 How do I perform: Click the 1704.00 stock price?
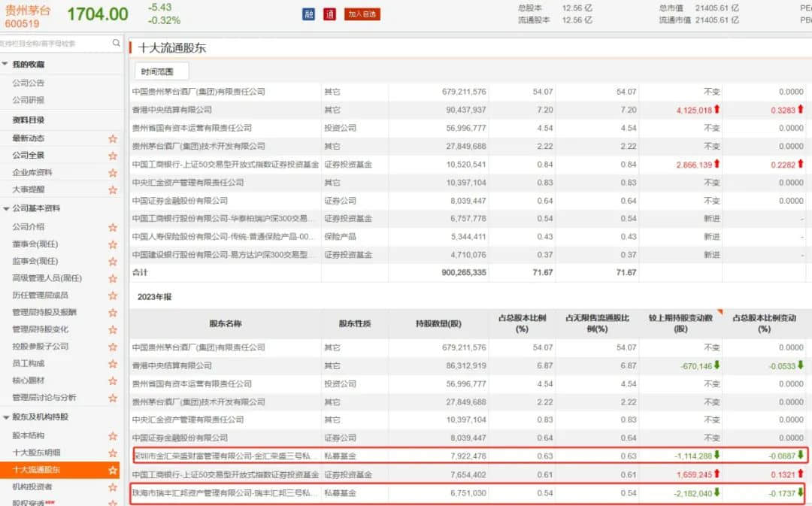[x=98, y=14]
